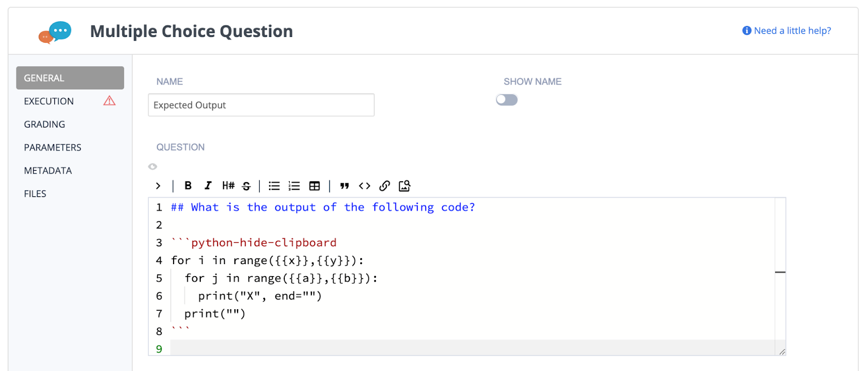Apply strikethrough formatting
This screenshot has height=371, width=868.
(x=246, y=186)
